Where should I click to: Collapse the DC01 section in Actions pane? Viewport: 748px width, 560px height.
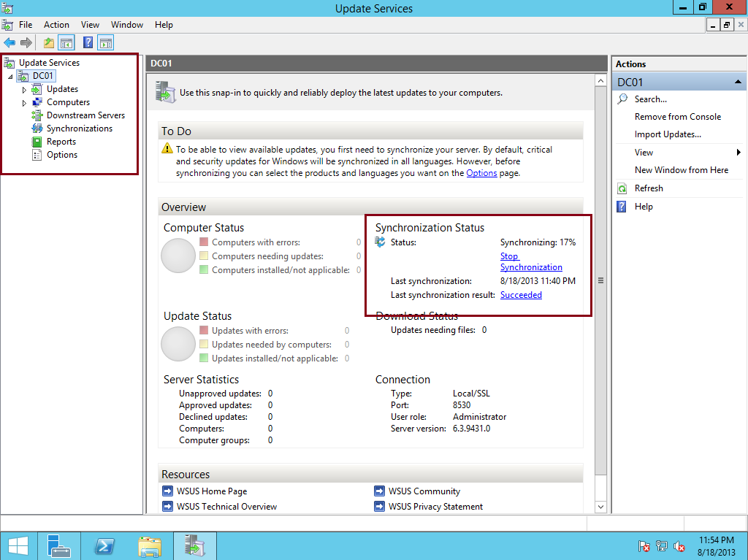pos(738,82)
